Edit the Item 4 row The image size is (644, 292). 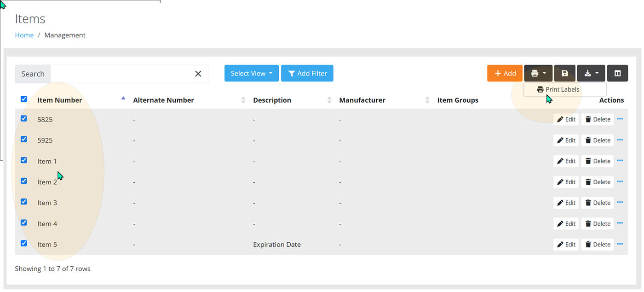[566, 224]
